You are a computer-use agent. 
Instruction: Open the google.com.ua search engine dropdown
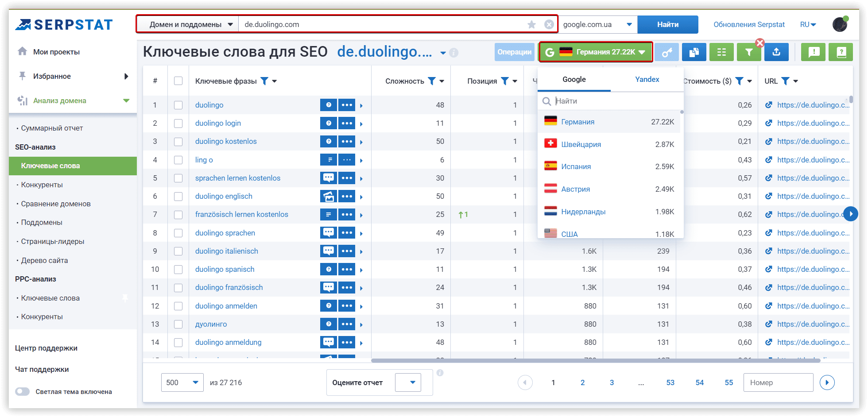[597, 24]
